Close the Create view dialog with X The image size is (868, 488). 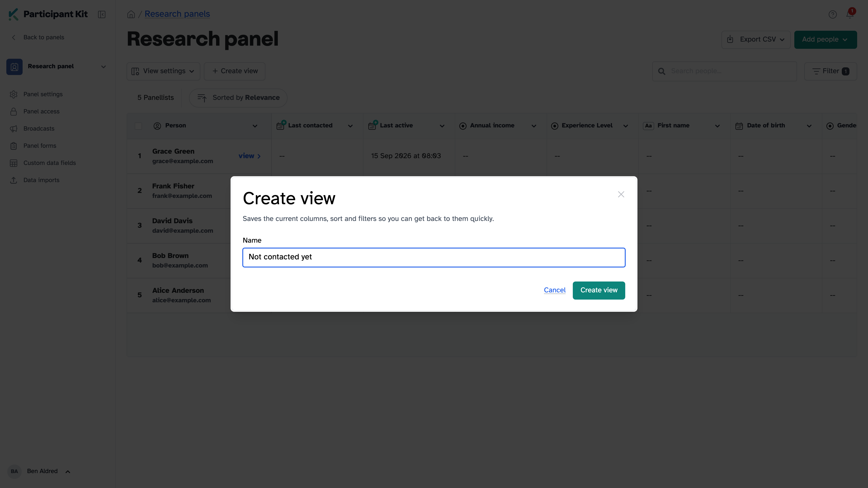pos(621,194)
